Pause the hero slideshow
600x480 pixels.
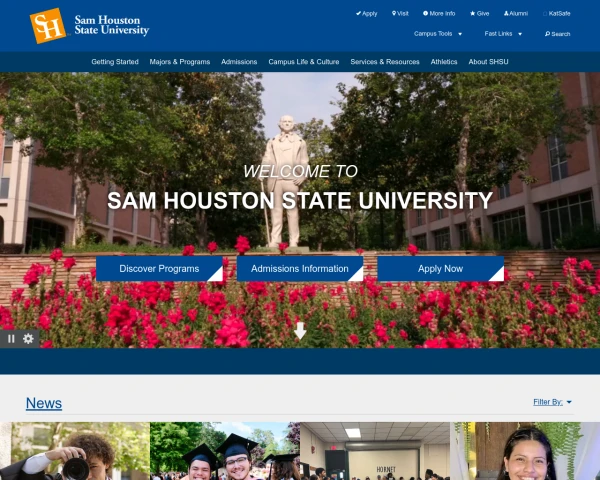click(x=11, y=339)
